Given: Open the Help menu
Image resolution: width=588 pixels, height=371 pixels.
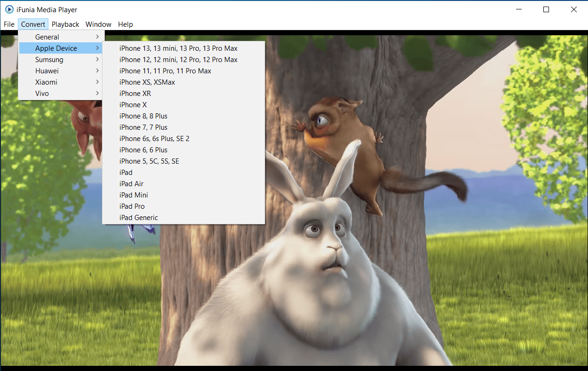Looking at the screenshot, I should tap(125, 24).
